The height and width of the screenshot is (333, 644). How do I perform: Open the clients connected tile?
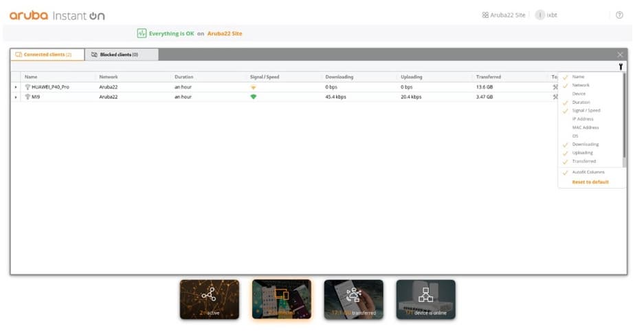coord(282,300)
